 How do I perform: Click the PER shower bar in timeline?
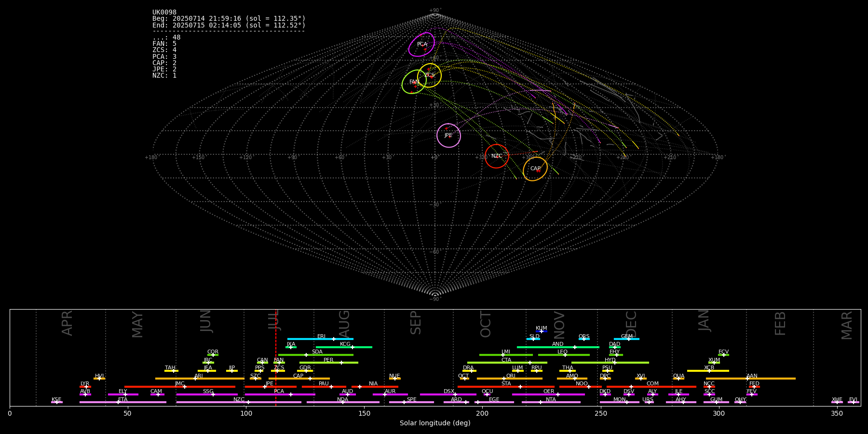tap(329, 363)
